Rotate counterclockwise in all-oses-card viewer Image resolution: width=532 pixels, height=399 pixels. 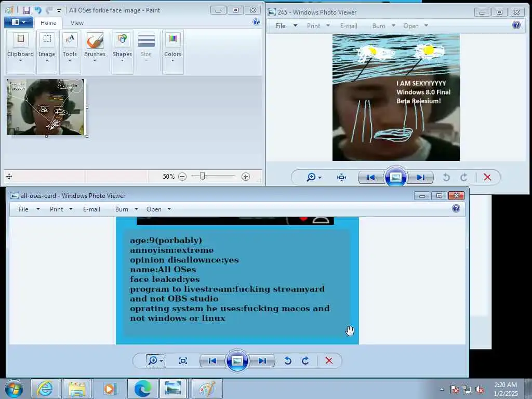coord(288,361)
